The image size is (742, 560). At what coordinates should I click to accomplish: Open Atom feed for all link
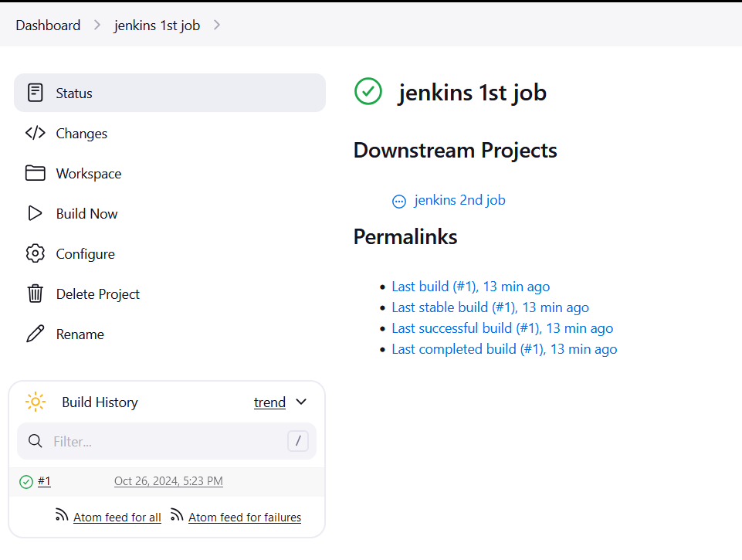(x=117, y=518)
